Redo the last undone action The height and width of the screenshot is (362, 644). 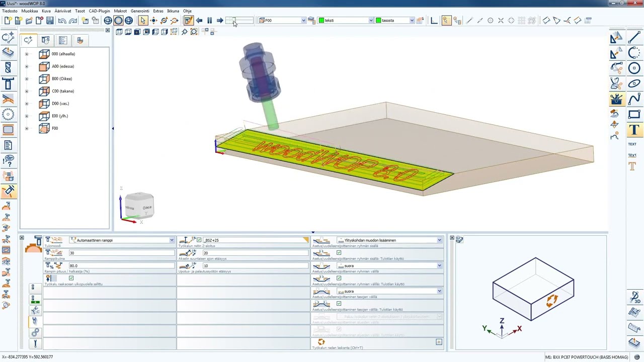point(73,21)
